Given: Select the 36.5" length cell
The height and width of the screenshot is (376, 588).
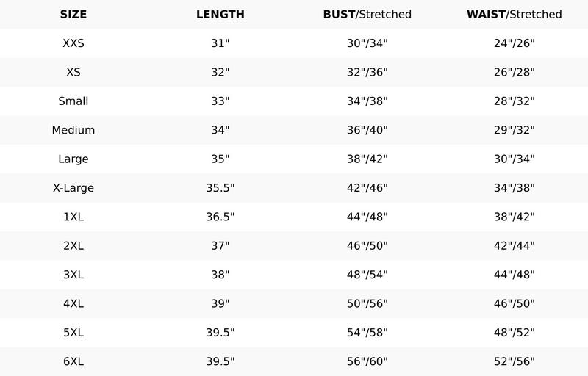Looking at the screenshot, I should pyautogui.click(x=220, y=217).
